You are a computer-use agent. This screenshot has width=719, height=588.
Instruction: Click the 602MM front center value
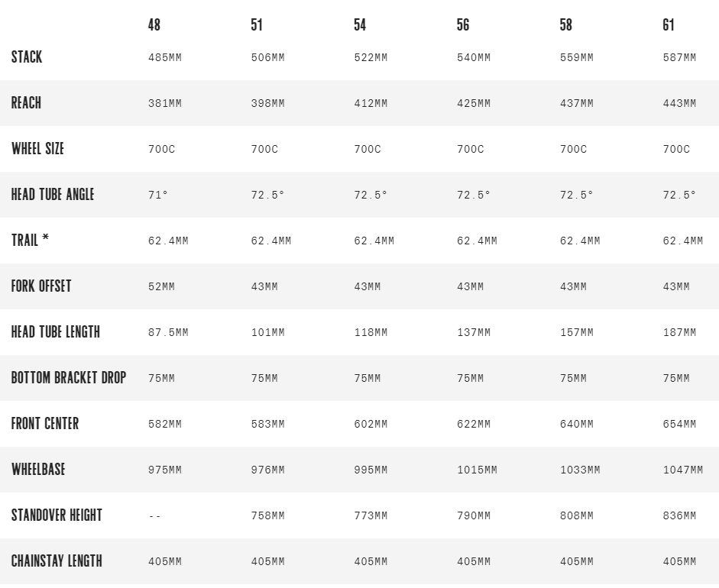(x=371, y=425)
